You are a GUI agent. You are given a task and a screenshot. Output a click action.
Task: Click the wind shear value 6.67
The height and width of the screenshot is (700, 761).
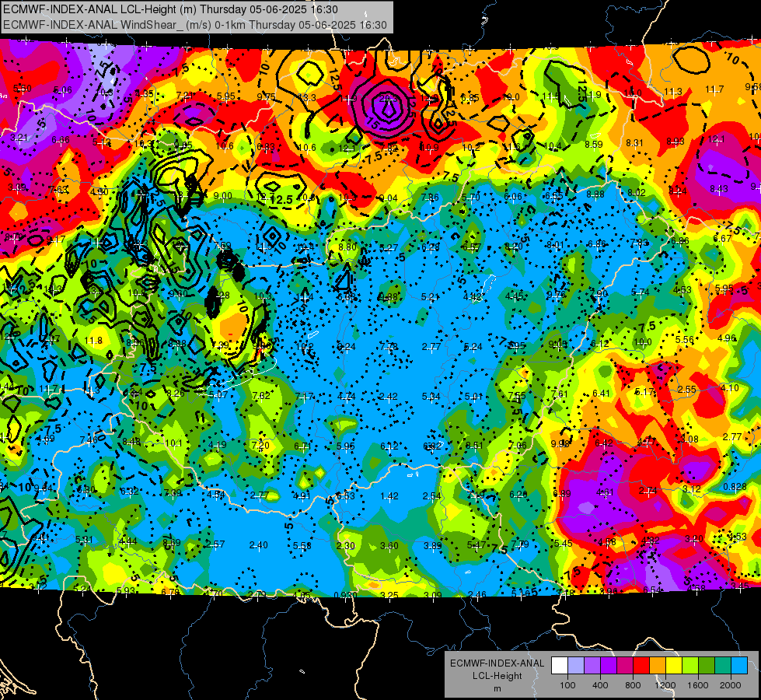click(722, 239)
